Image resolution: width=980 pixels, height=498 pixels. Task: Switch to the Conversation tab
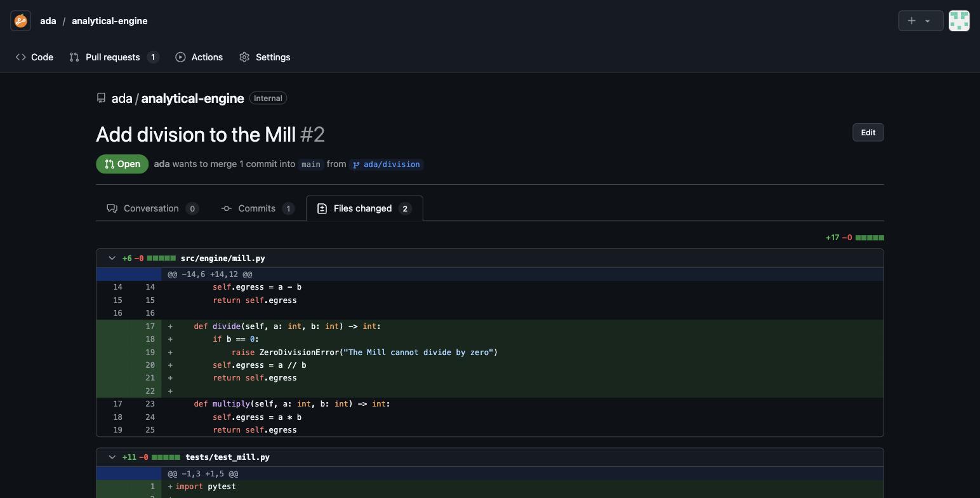pyautogui.click(x=152, y=208)
